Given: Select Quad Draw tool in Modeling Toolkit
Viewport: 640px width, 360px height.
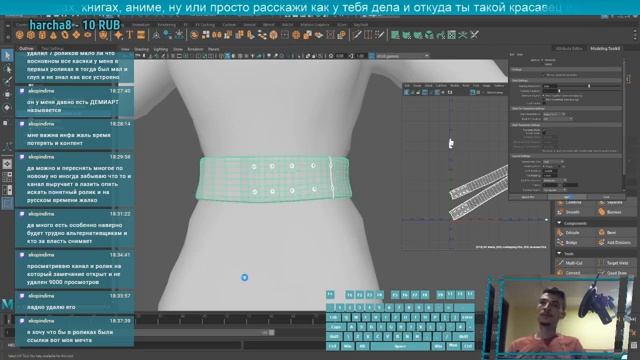Looking at the screenshot, I should click(617, 273).
